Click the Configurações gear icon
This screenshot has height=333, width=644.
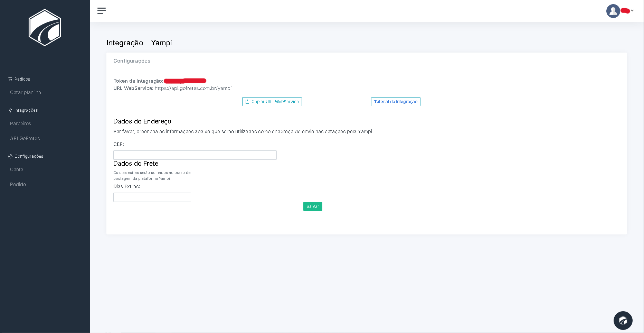10,156
